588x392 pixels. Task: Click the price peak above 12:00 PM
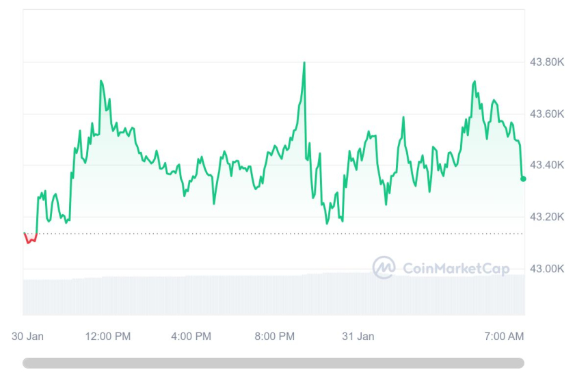(x=101, y=81)
